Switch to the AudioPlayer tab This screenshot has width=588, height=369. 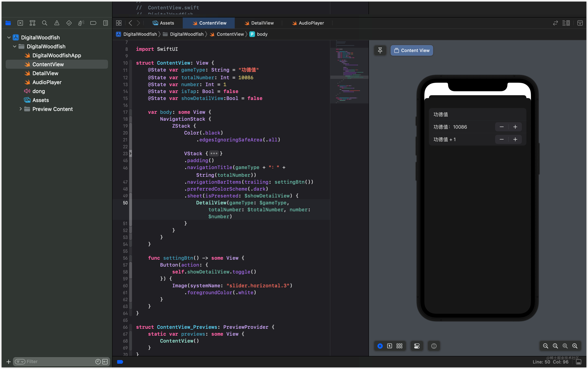tap(308, 23)
